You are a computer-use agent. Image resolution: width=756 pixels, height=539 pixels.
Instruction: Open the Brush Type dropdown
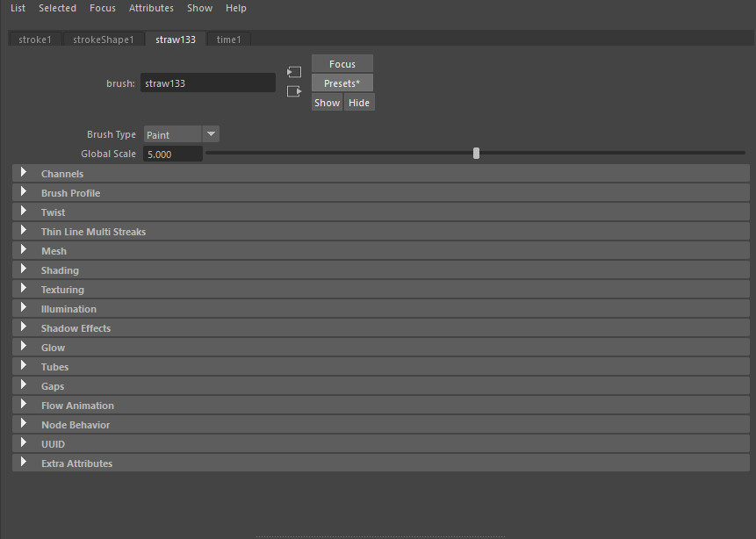(181, 134)
